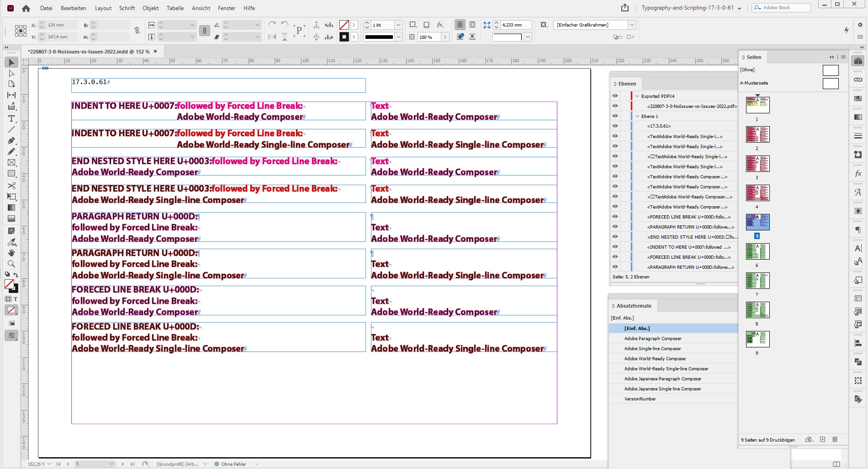Viewport: 868px width, 469px height.
Task: Toggle visibility of the 220807 pdf item
Action: (615, 106)
